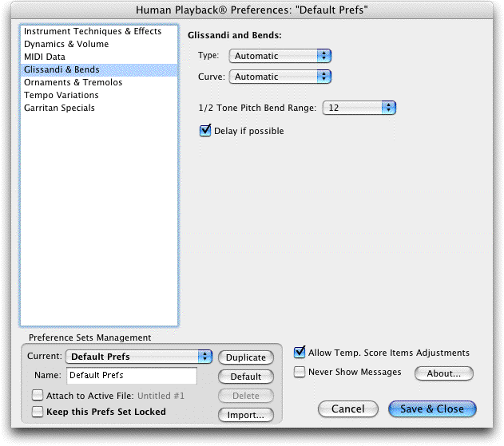Open Tempo Variations settings
Image resolution: width=504 pixels, height=446 pixels.
point(99,96)
